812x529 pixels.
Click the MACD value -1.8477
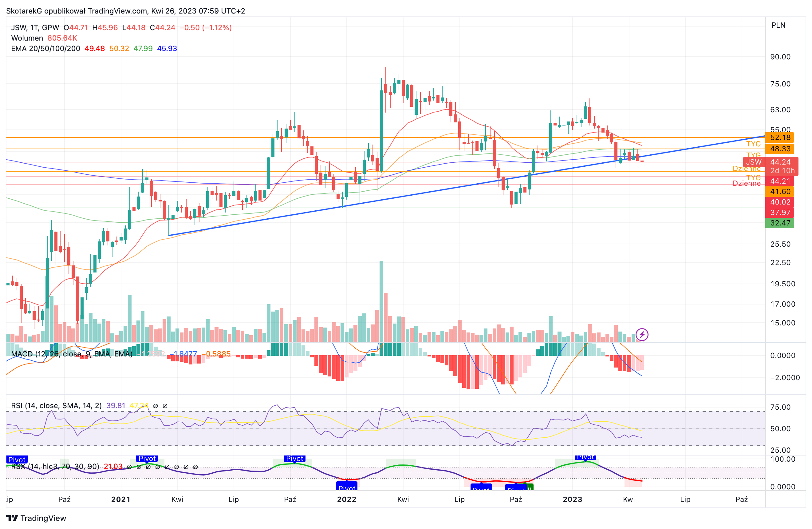pos(183,354)
